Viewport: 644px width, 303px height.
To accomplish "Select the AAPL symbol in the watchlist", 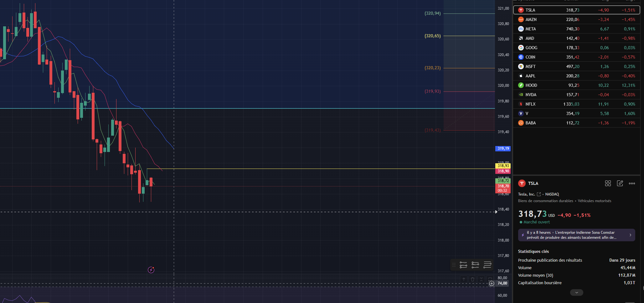I will coord(530,76).
